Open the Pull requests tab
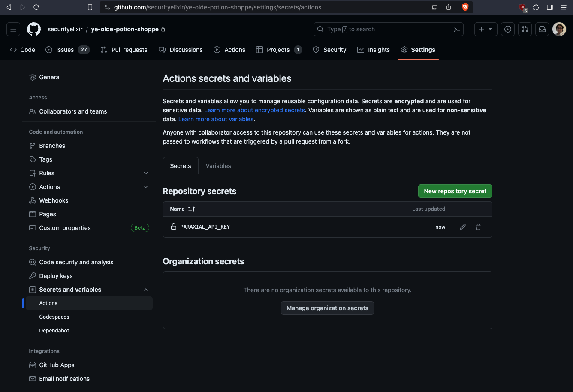 click(x=124, y=50)
